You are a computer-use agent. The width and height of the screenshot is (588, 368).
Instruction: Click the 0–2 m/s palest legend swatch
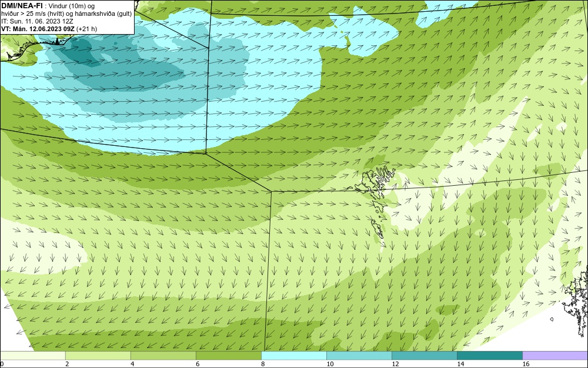pyautogui.click(x=32, y=356)
